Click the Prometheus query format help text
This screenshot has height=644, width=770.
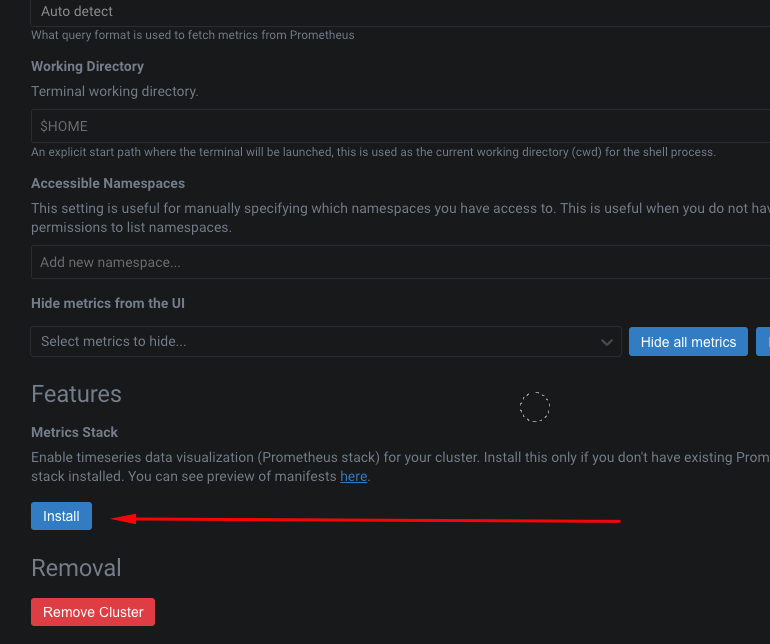192,35
